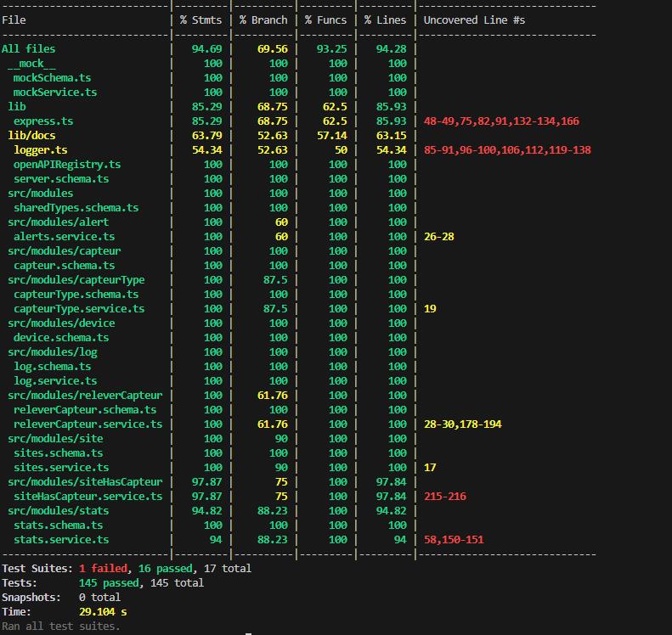Click the 'lib/docs' folder row
Viewport: 672px width, 635px height.
(31, 136)
